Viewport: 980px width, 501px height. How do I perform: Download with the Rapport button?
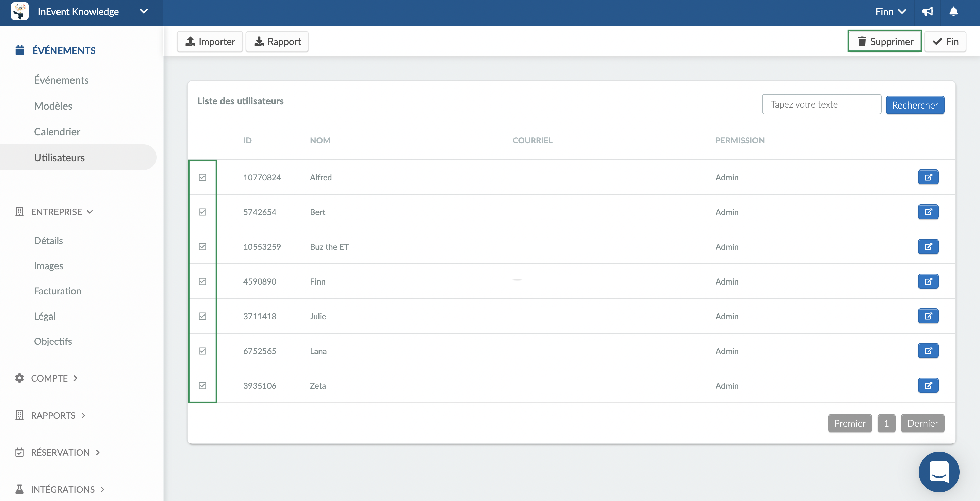[277, 42]
